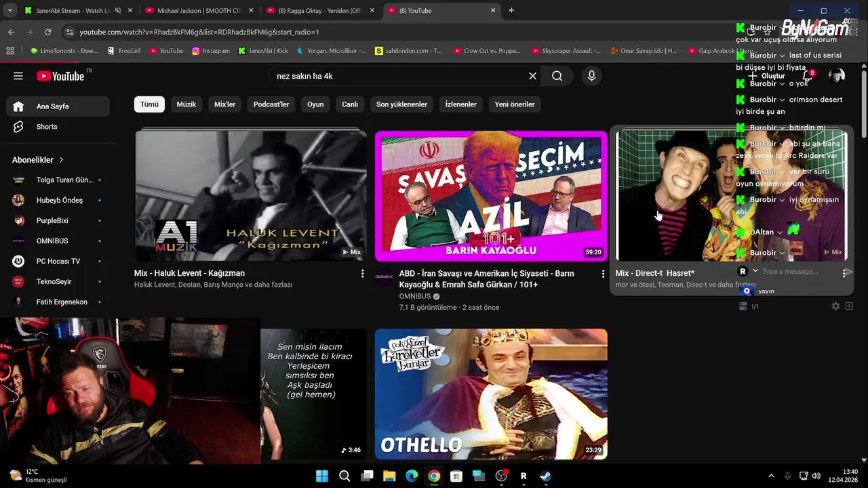Go to Ana Sayfa in the sidebar
The width and height of the screenshot is (868, 488).
click(x=58, y=106)
